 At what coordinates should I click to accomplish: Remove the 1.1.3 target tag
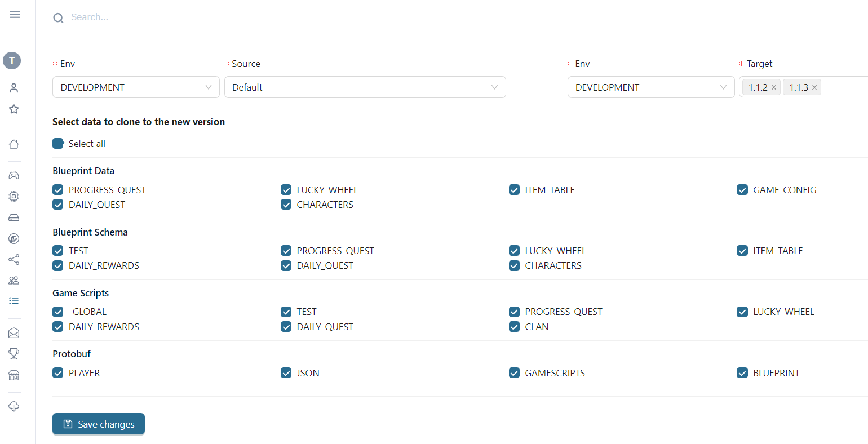pyautogui.click(x=814, y=87)
